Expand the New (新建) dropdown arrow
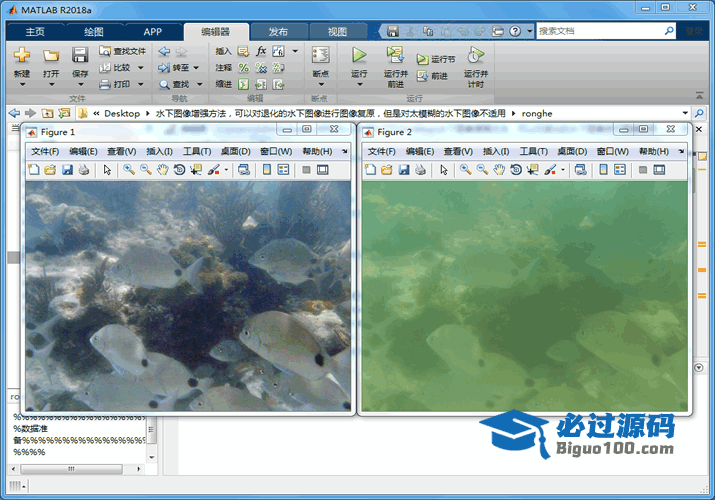The width and height of the screenshot is (715, 500). point(22,87)
